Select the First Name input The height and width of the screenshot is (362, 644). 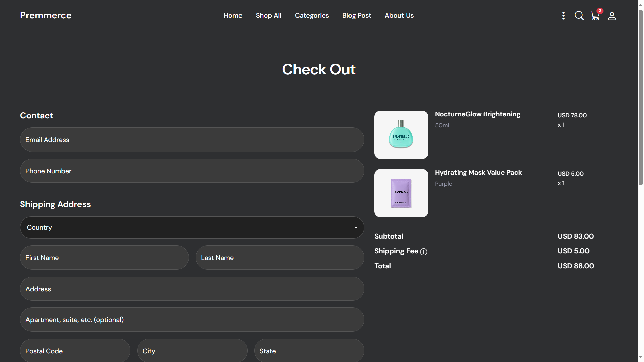104,258
